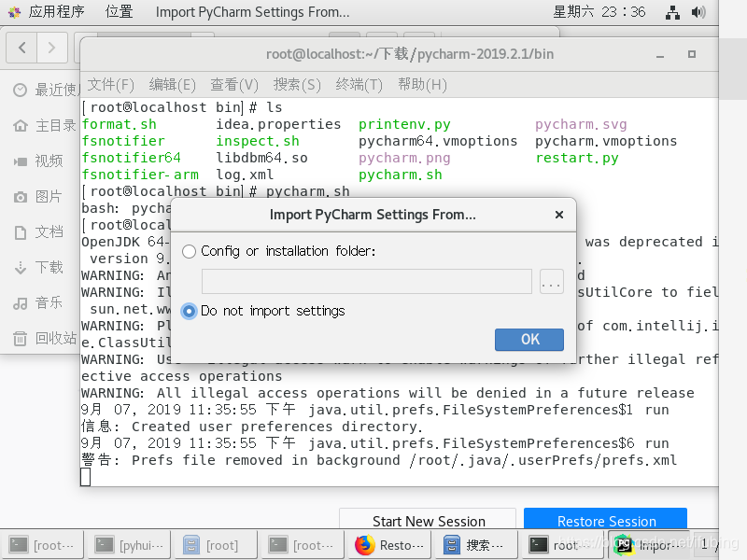Image resolution: width=747 pixels, height=560 pixels.
Task: Switch to Firefox Resto… taskbar item
Action: (x=389, y=545)
